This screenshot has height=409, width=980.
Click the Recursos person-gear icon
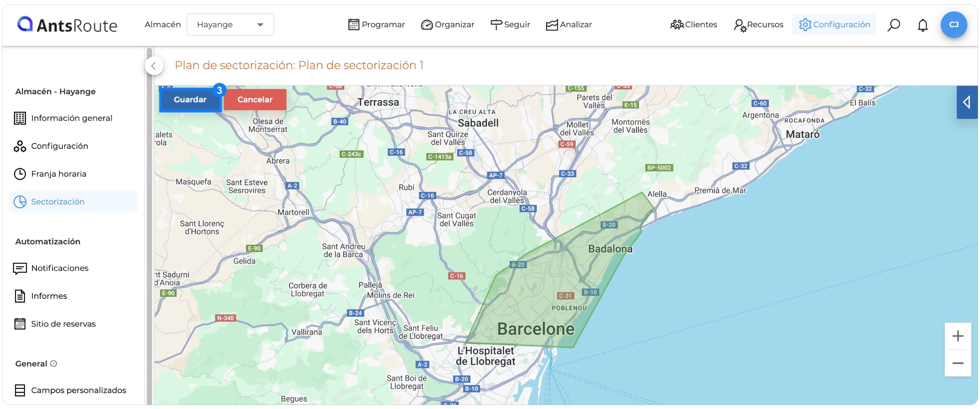click(x=740, y=26)
